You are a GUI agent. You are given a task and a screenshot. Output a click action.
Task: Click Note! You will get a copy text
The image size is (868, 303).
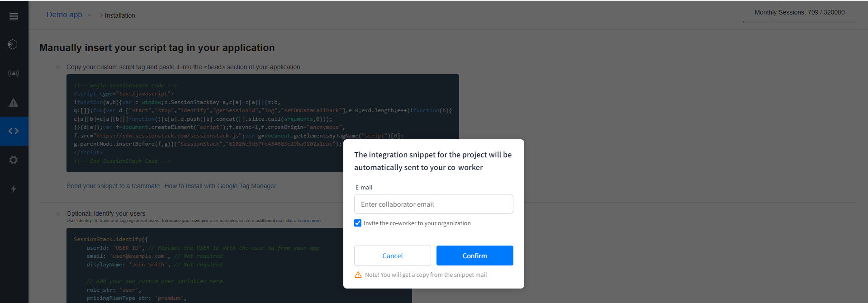coord(426,275)
